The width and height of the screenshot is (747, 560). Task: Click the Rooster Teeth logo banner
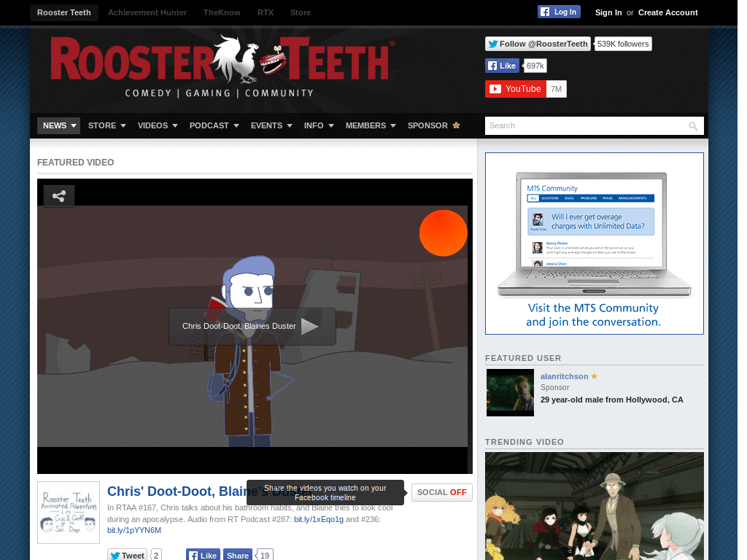coord(222,66)
